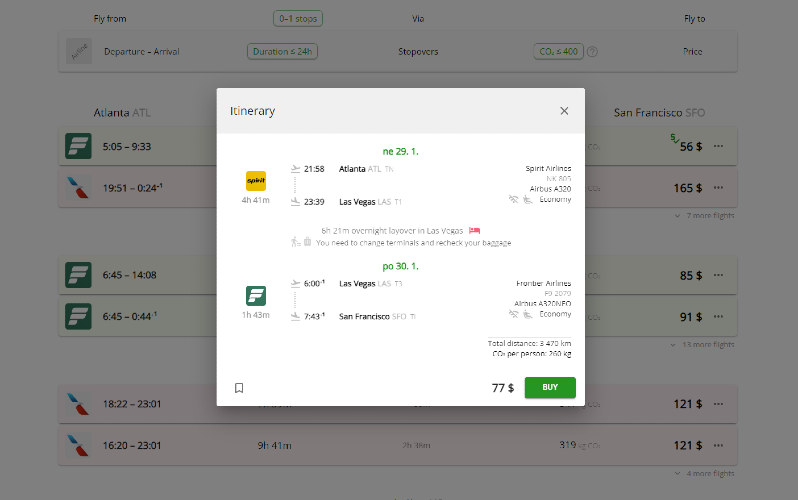Expand 7 more flights

(705, 216)
